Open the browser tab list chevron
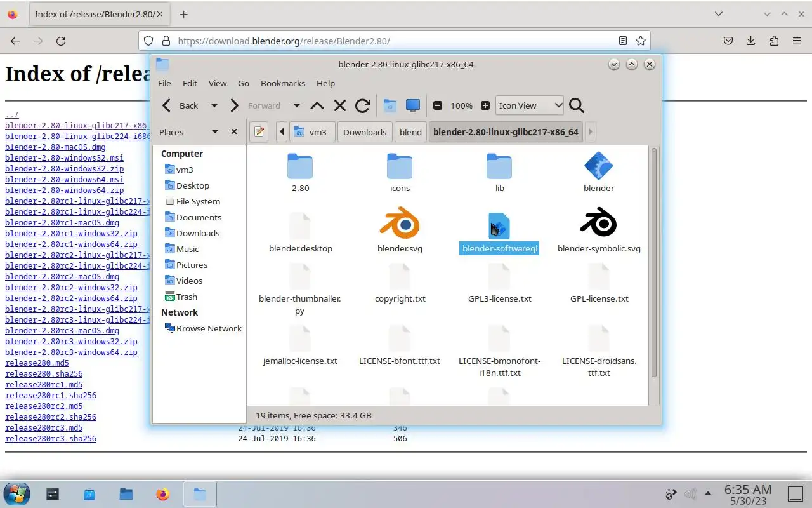 (x=718, y=13)
